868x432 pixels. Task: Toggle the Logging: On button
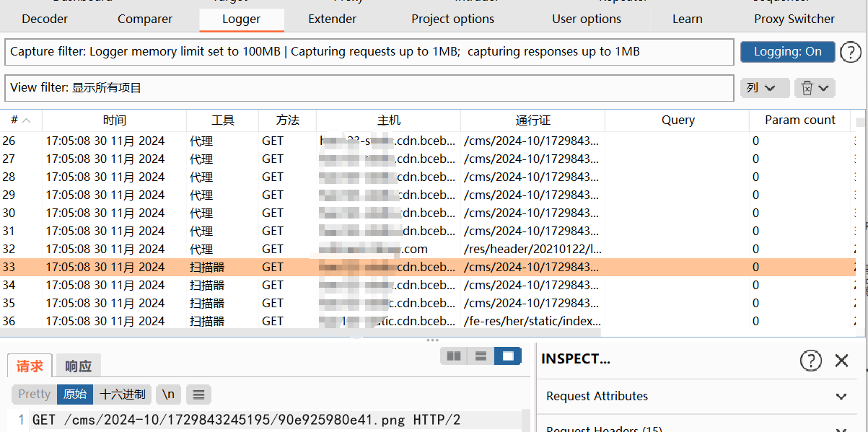click(x=787, y=52)
